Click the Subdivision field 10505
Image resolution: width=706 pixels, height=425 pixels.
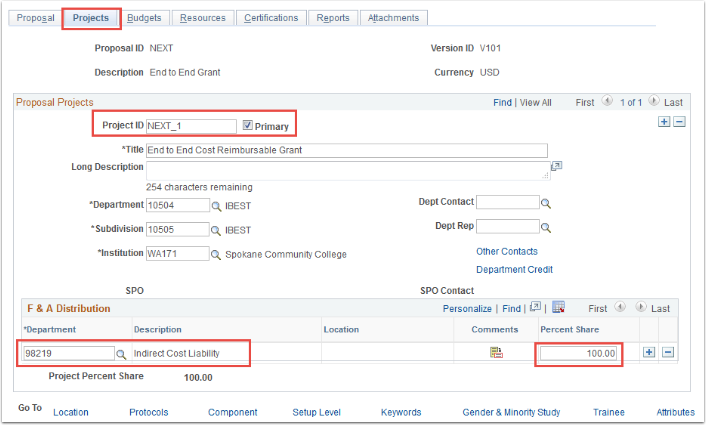177,230
